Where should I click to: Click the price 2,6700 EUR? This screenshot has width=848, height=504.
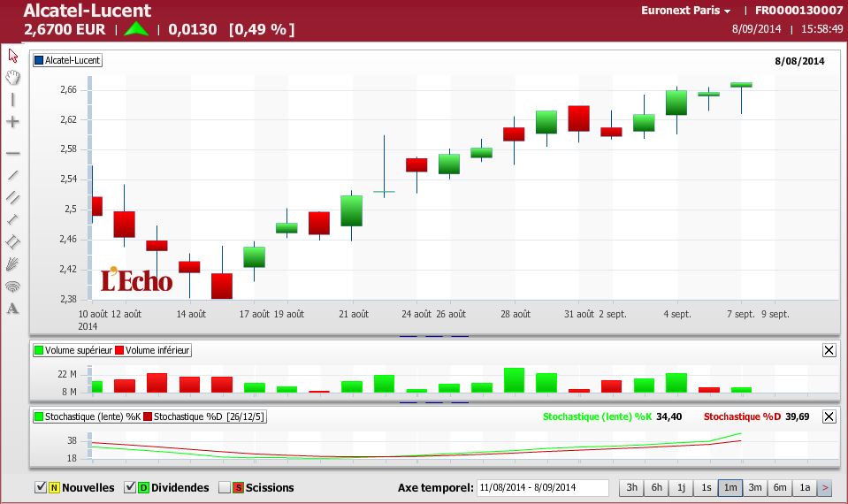65,29
